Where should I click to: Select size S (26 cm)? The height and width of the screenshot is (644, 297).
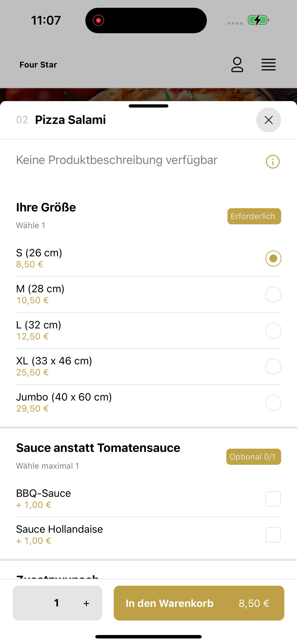[x=148, y=258]
